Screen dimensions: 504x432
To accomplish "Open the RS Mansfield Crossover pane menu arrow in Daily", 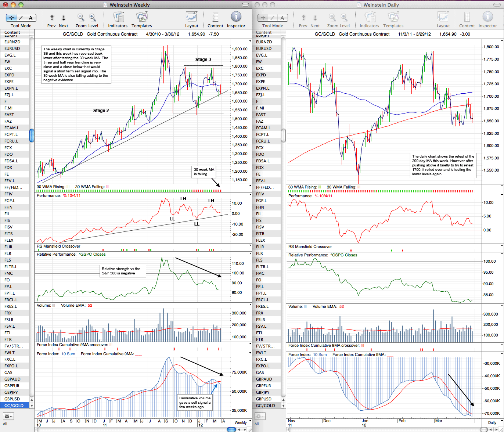I will (502, 246).
